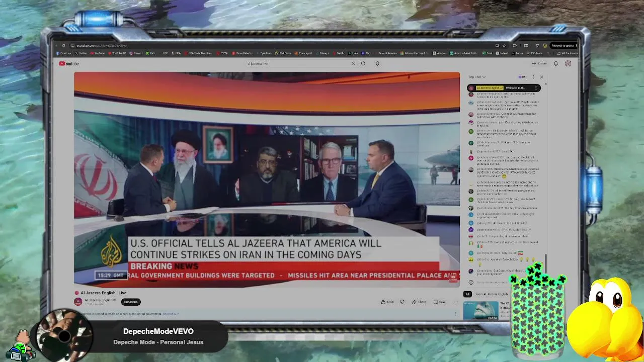Go to YouTube home via logo
The height and width of the screenshot is (362, 644).
click(x=68, y=63)
